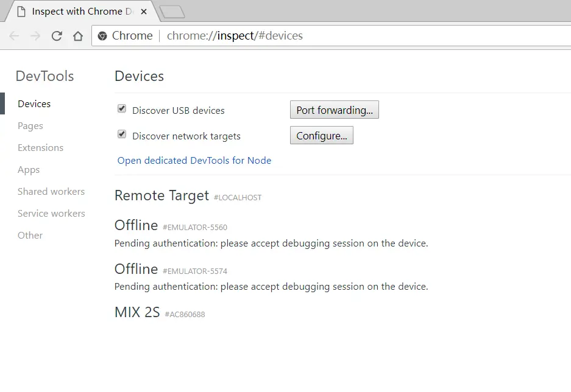Open Pages section in sidebar
571x392 pixels.
30,126
